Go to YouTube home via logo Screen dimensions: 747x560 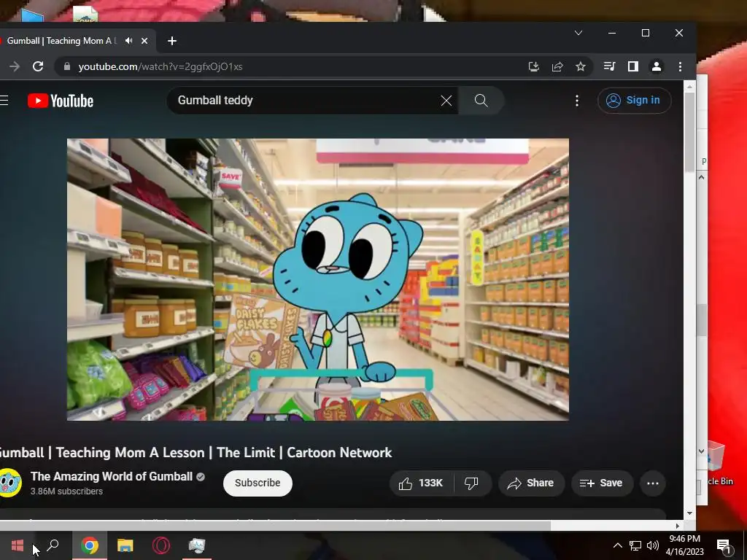click(x=61, y=101)
